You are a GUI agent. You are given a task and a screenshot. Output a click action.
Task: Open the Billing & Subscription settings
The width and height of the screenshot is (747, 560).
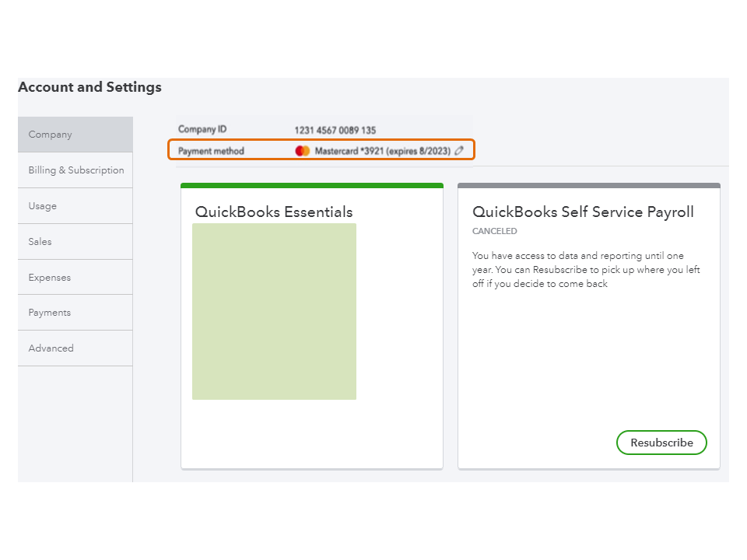75,170
